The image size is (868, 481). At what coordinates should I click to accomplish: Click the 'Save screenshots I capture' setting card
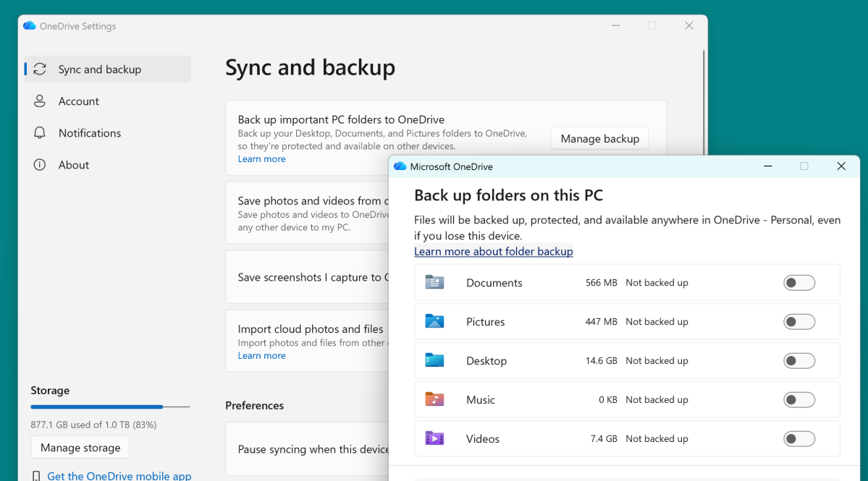point(307,277)
